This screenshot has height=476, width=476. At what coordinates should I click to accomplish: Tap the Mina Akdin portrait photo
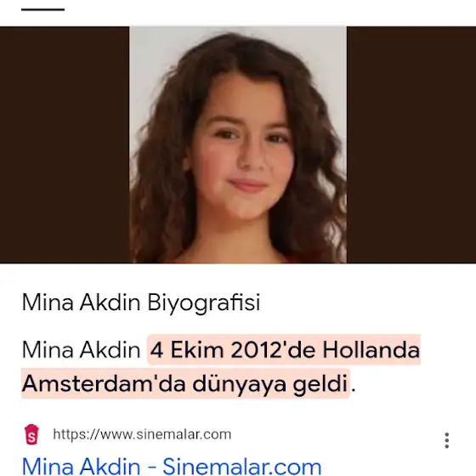tap(238, 144)
